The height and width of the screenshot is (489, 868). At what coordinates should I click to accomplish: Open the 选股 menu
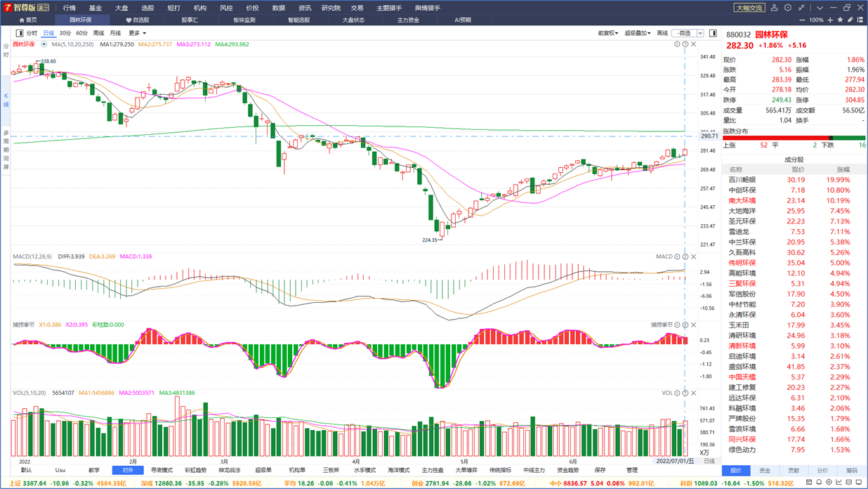coord(147,8)
